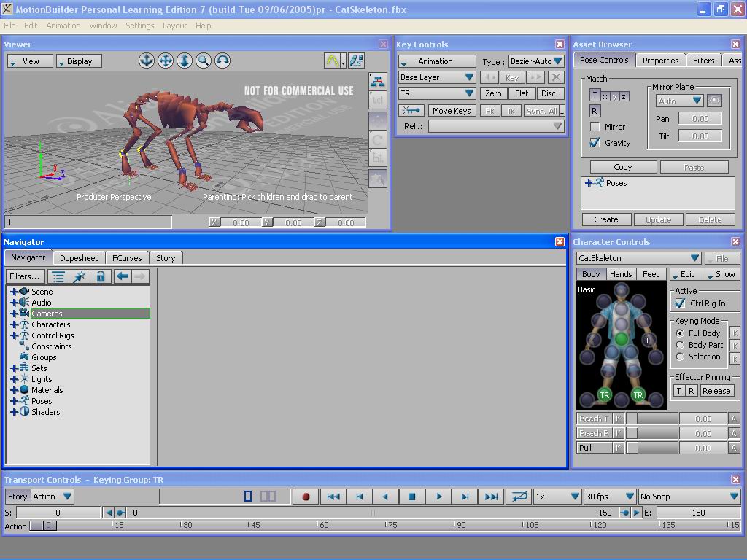Viewport: 747px width, 560px height.
Task: Toggle the R match button in Pose Controls
Action: 595,111
